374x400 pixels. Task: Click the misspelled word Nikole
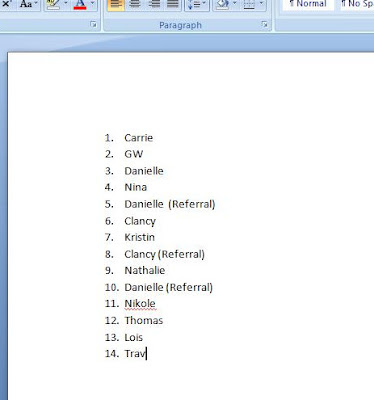coord(140,304)
